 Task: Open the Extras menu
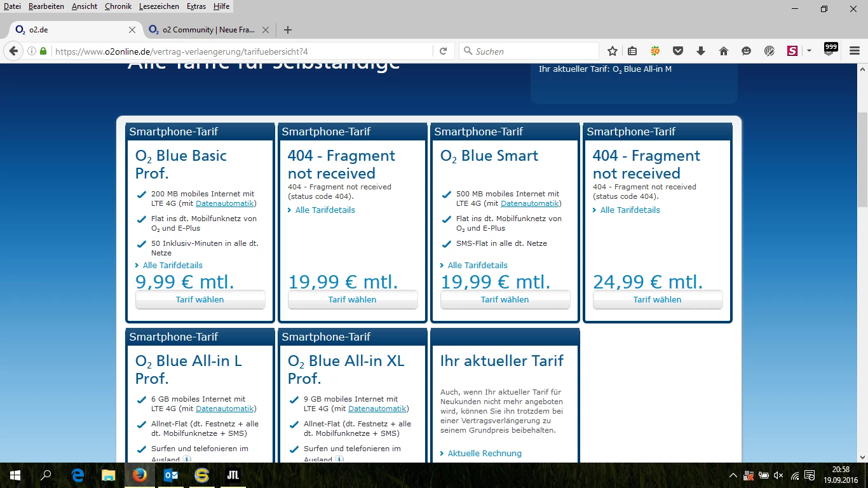tap(196, 6)
